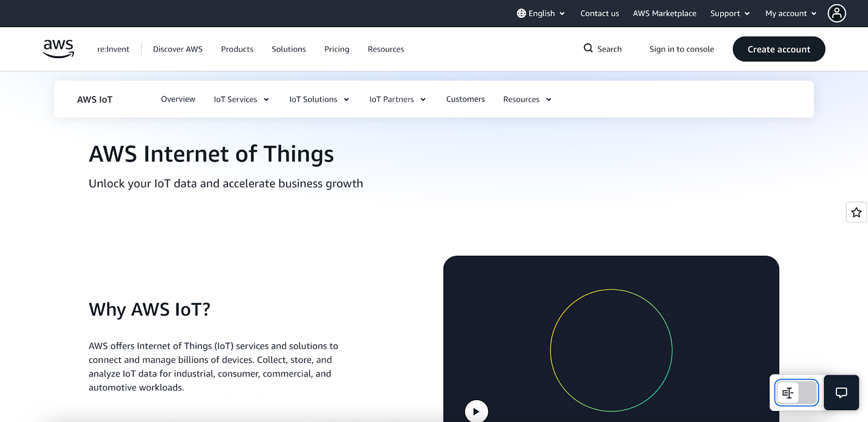
Task: Click the AWS Internet of Things heading
Action: (212, 154)
